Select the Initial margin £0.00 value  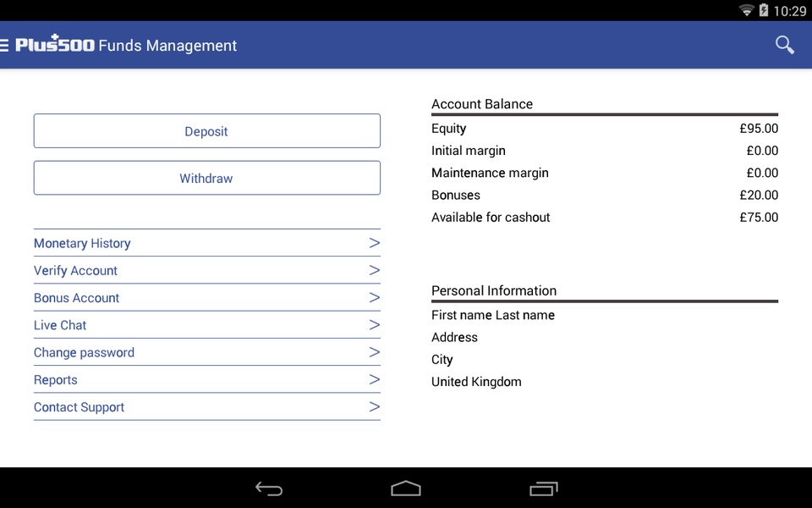(x=762, y=151)
